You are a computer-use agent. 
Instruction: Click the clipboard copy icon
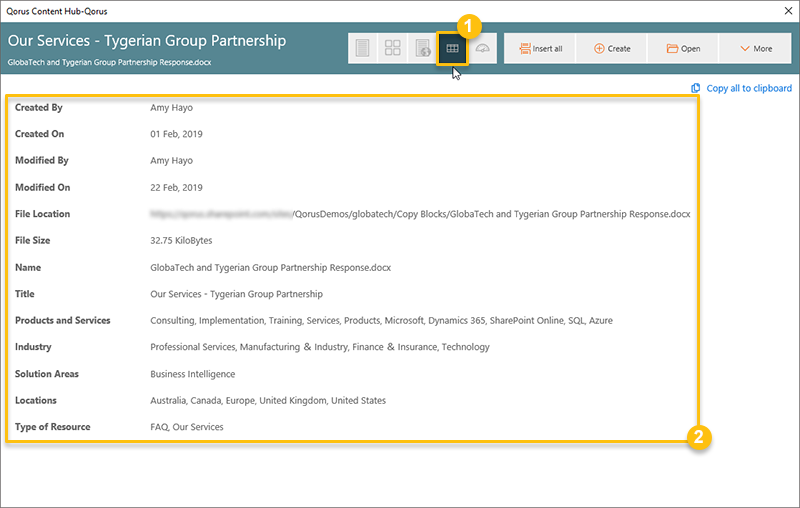[695, 88]
